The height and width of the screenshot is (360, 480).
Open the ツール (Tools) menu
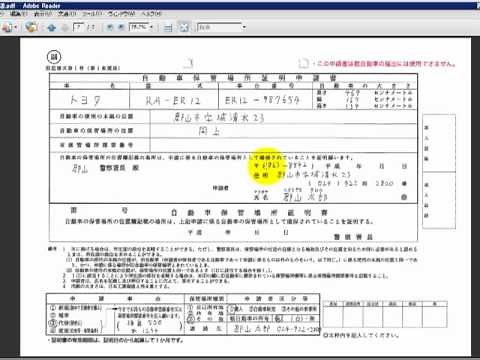click(x=92, y=14)
